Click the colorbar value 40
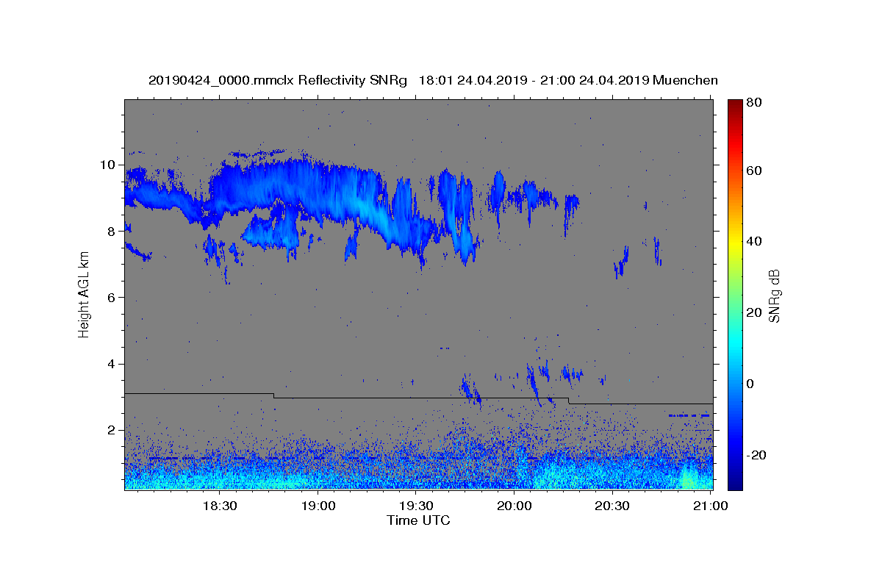The image size is (882, 588). [x=755, y=241]
